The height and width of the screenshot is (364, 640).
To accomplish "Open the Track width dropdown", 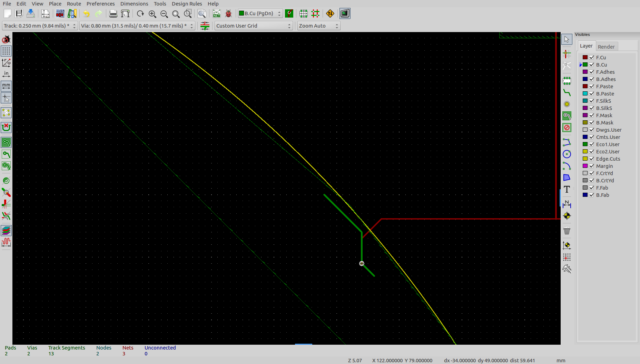I will [x=40, y=26].
